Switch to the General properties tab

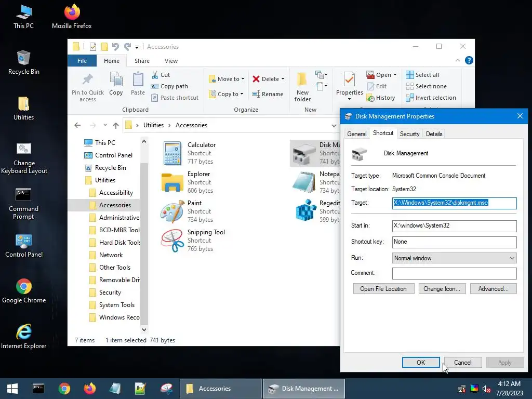356,134
